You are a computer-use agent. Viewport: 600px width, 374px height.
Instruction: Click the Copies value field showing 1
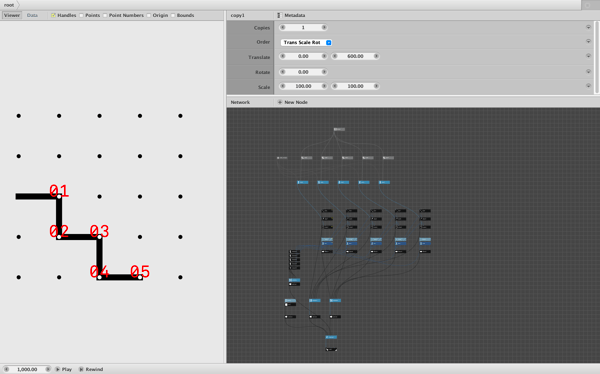[x=303, y=28]
